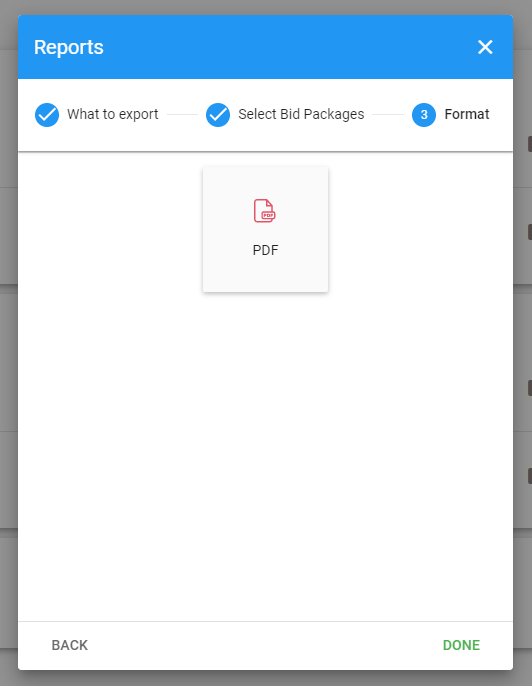Click the checkmark icon for What to export

tap(47, 115)
